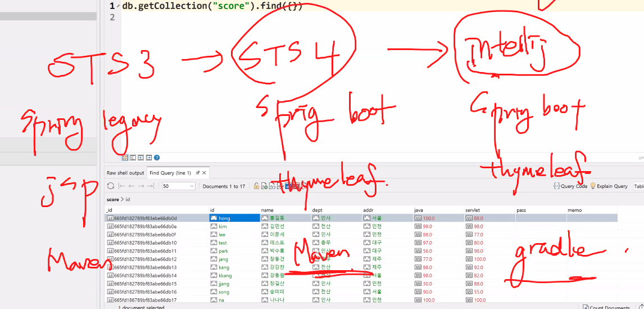Click the dept column header
The height and width of the screenshot is (309, 644).
pyautogui.click(x=337, y=210)
